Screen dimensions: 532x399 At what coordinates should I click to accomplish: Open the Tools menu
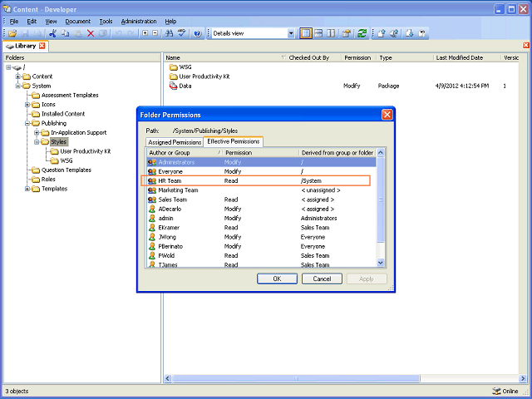(x=106, y=21)
